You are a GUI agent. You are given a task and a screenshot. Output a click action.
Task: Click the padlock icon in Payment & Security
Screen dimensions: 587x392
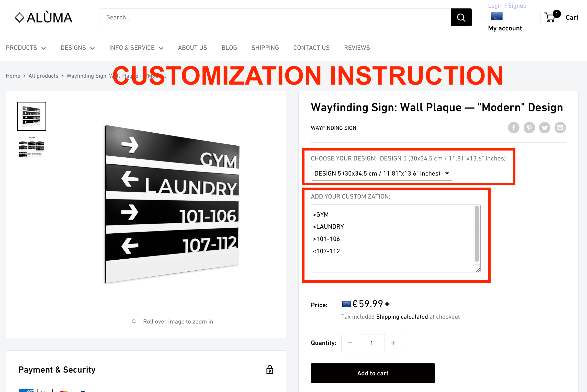pos(270,370)
